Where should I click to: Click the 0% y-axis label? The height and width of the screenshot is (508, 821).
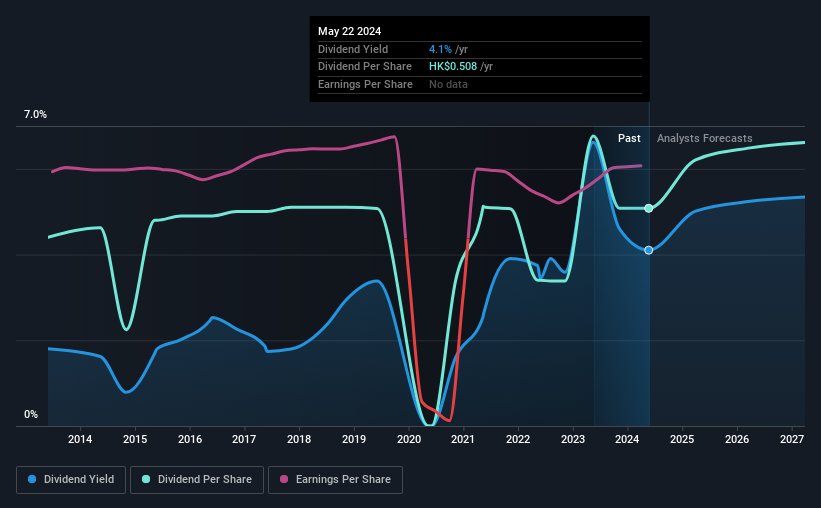[31, 414]
